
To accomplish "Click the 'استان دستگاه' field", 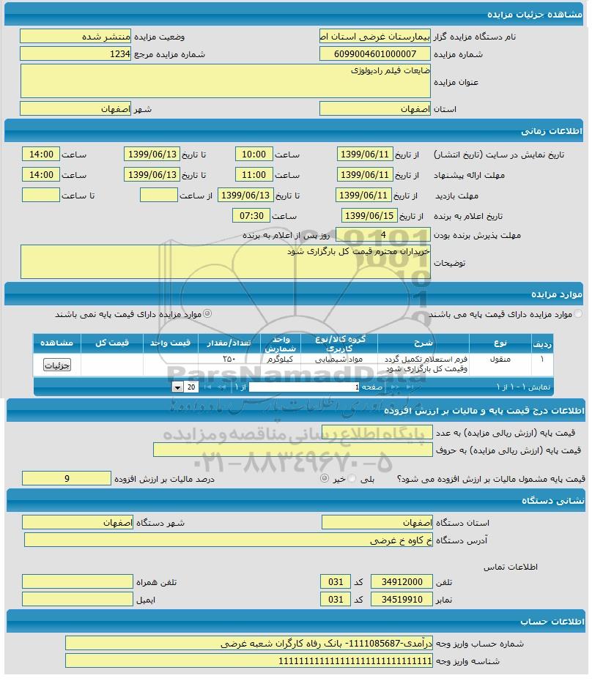I will click(x=377, y=522).
